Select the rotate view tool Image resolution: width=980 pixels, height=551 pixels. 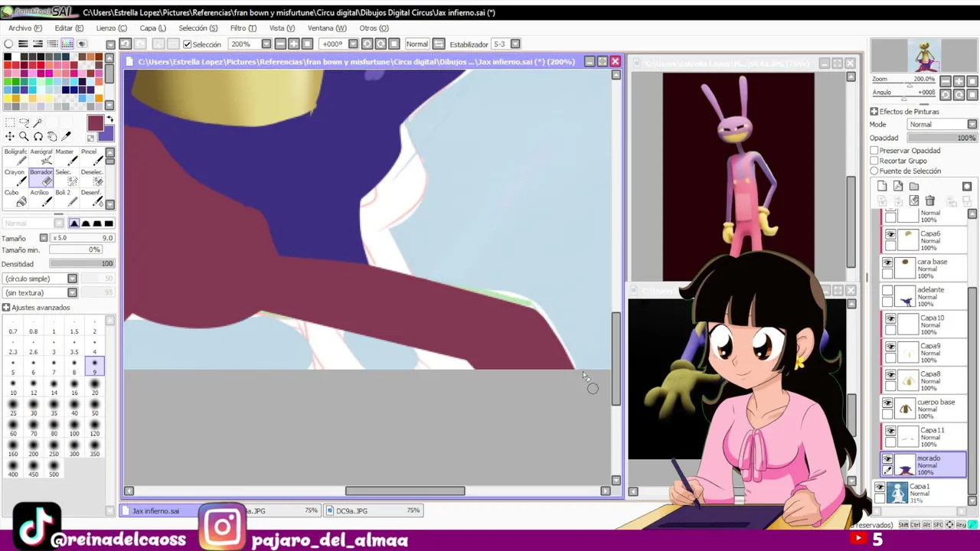pos(38,137)
